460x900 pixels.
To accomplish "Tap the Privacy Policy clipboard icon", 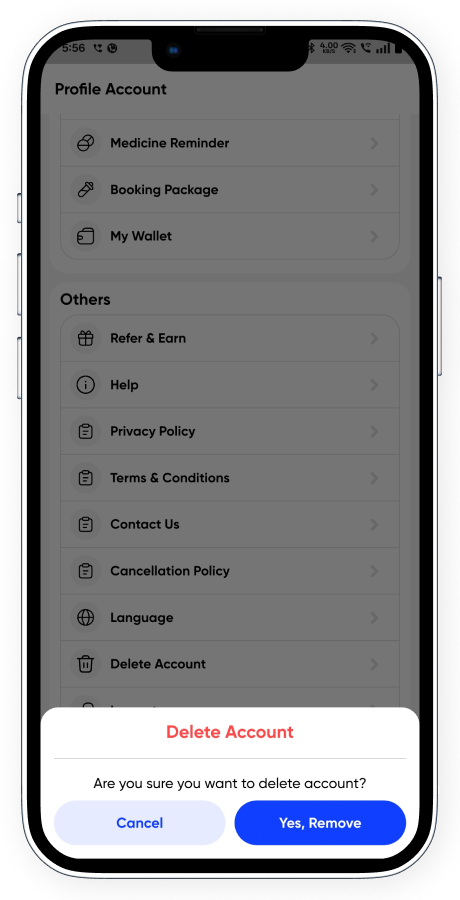I will 86,432.
